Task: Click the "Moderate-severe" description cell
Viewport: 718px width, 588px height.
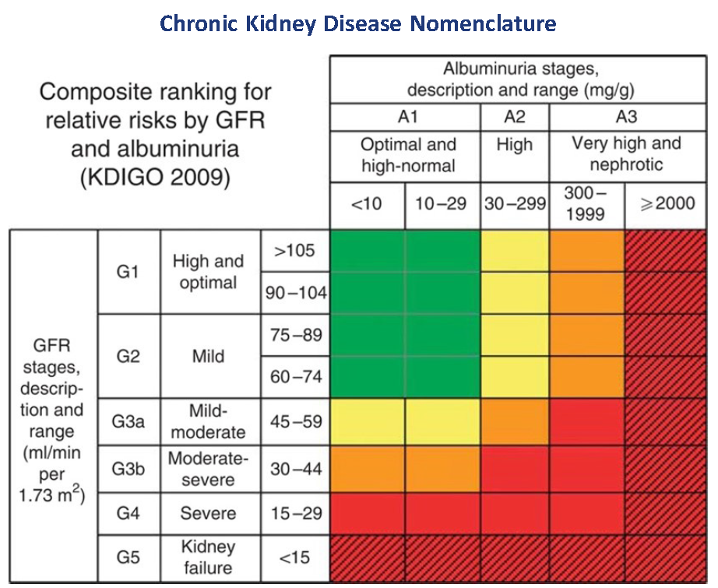Action: pyautogui.click(x=210, y=469)
